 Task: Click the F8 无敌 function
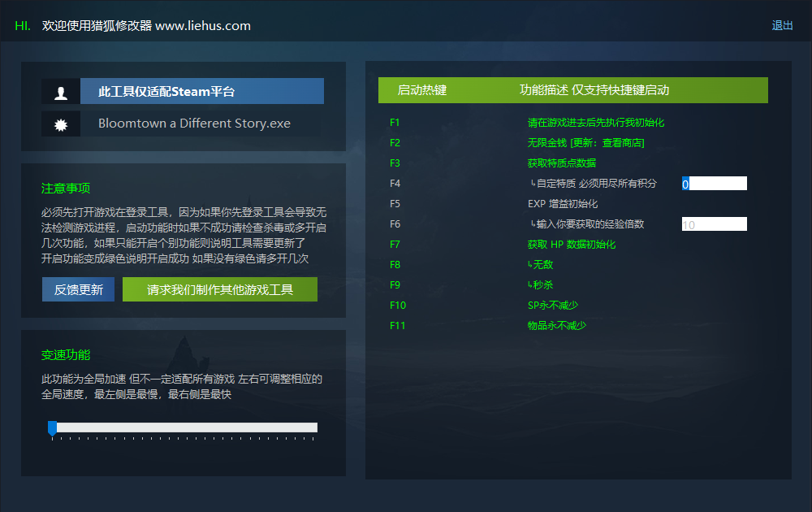pos(540,265)
